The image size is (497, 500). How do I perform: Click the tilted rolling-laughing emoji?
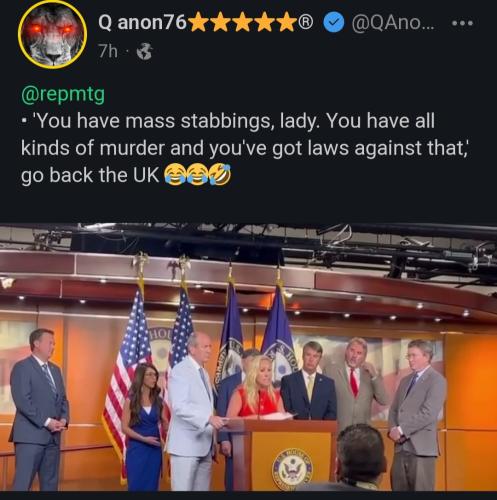(x=220, y=174)
